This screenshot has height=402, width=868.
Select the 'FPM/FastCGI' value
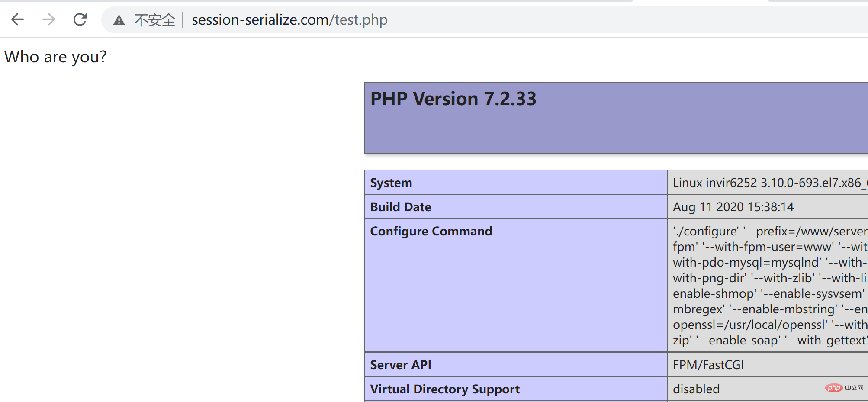point(708,365)
